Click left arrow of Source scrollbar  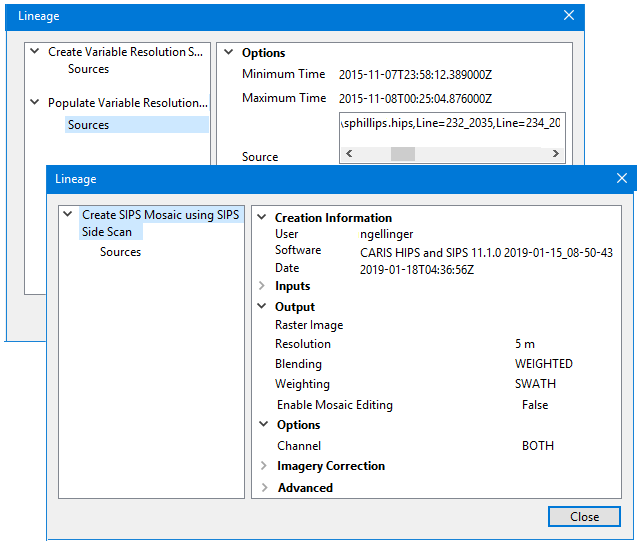(x=349, y=154)
